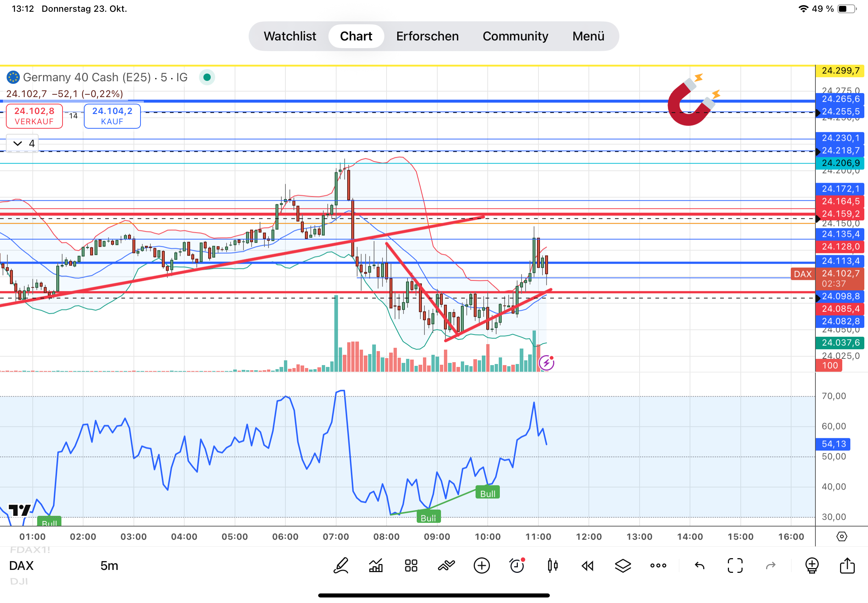Add a symbol with the plus circle icon

tap(481, 565)
